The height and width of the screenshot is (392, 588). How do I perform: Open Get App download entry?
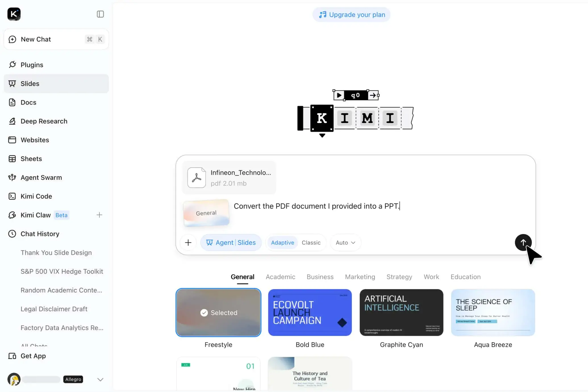[x=56, y=356]
